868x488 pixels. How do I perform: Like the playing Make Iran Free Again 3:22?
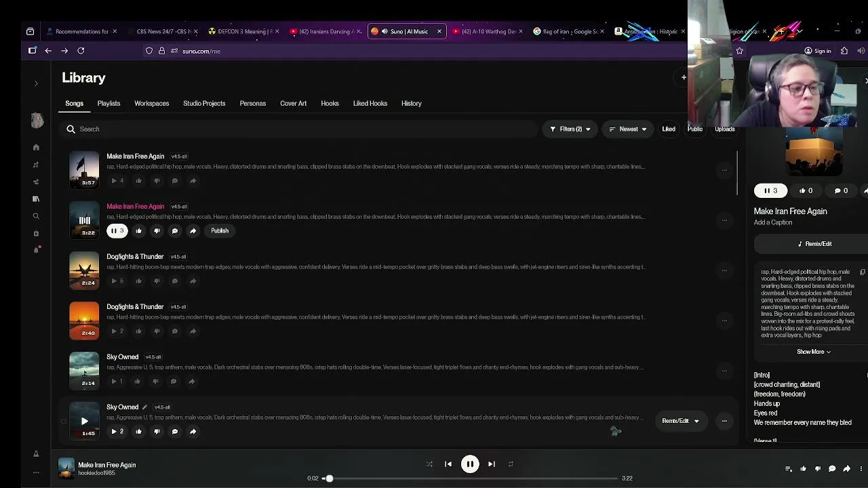coord(138,231)
